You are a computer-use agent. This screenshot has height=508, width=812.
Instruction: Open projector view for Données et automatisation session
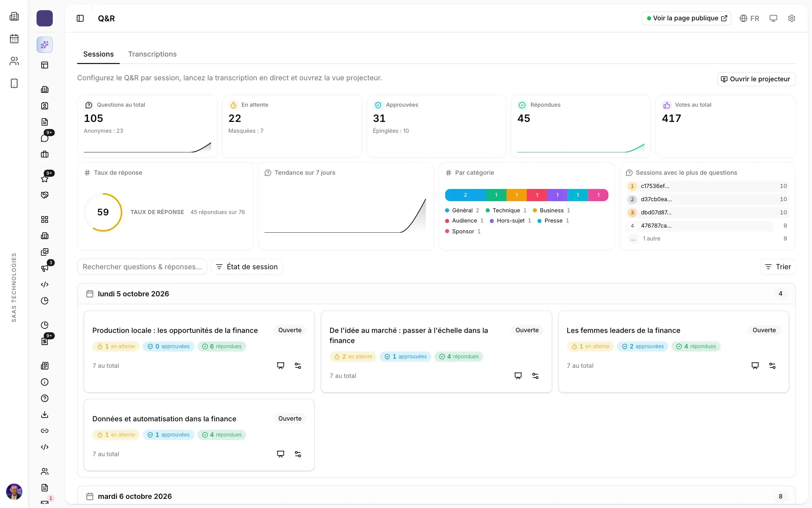[280, 454]
